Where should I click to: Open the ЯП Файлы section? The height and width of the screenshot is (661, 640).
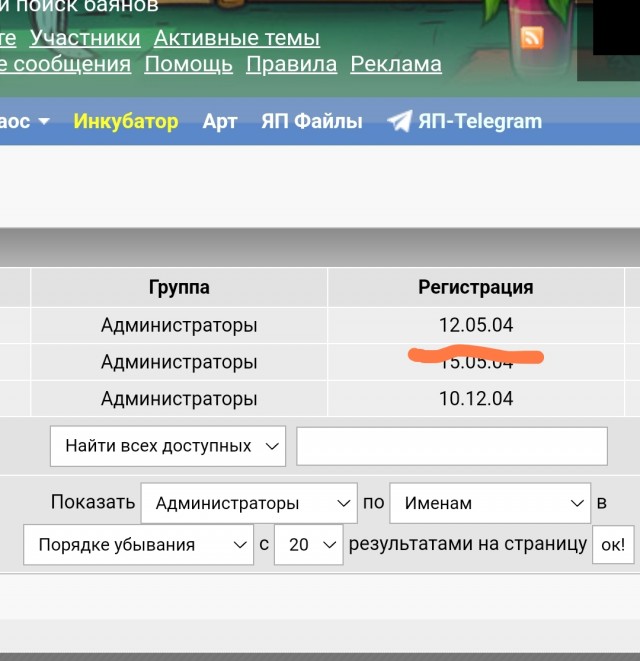[312, 121]
